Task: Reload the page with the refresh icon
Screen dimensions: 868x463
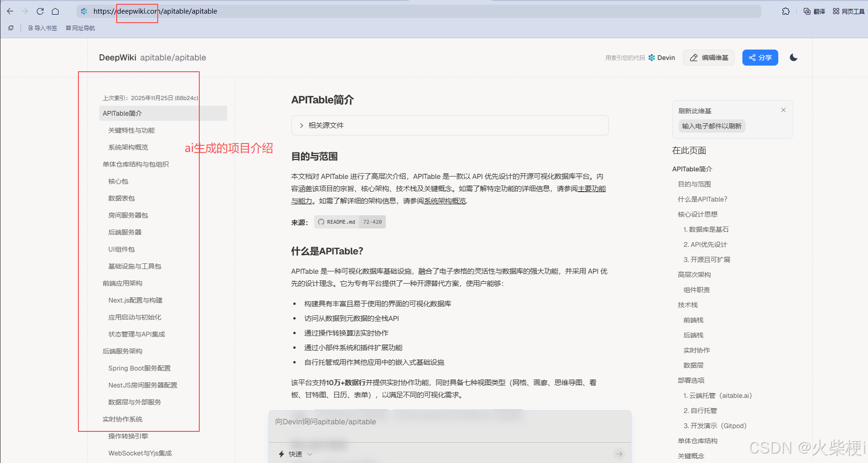Action: pos(40,11)
